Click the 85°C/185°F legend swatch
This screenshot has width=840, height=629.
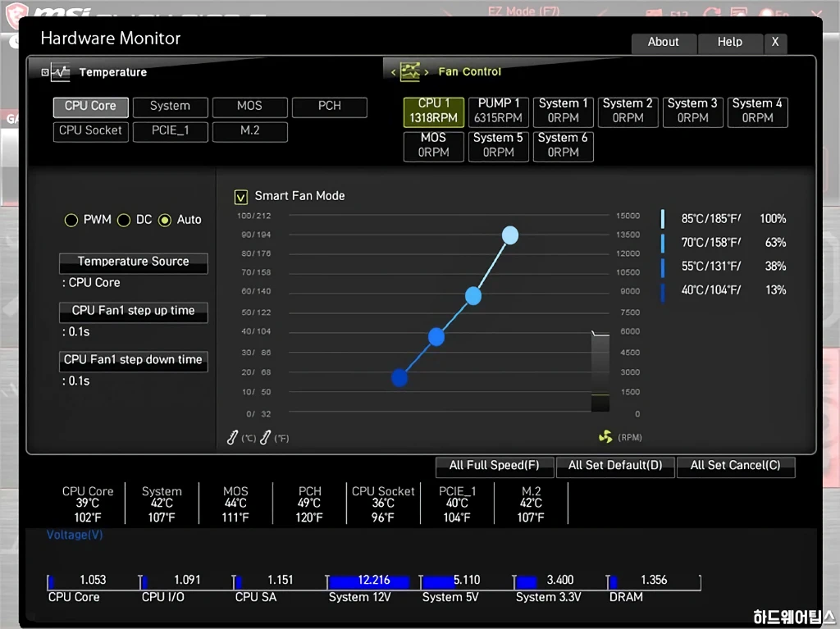[x=663, y=219]
